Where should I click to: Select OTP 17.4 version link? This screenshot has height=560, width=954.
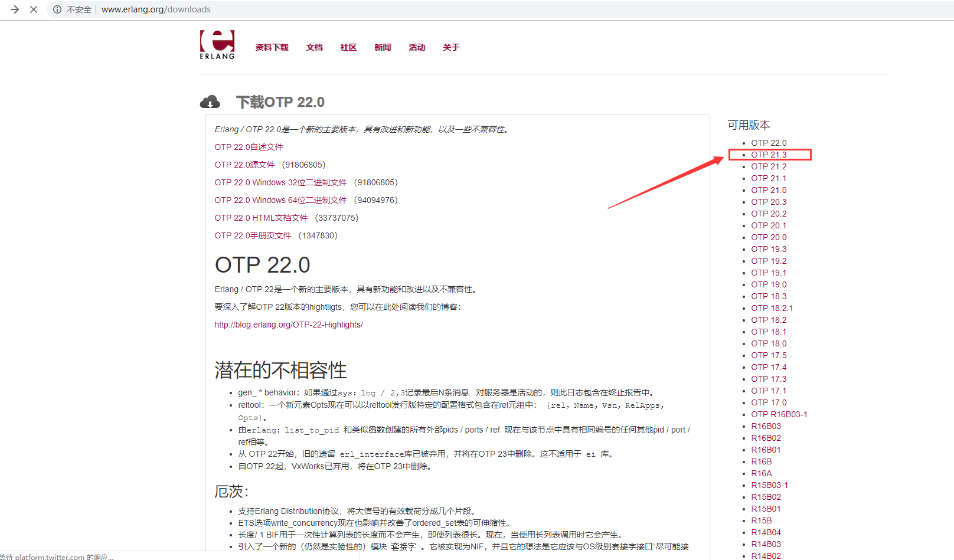click(x=769, y=367)
